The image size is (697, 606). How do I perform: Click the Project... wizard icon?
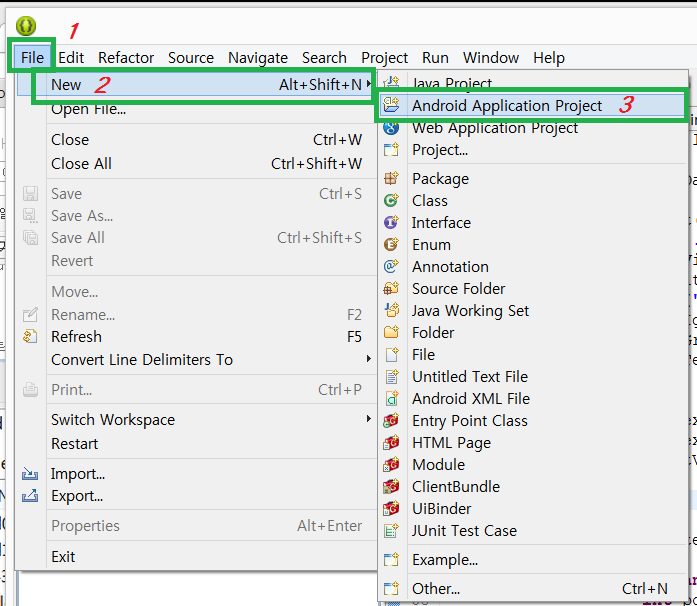pos(391,150)
